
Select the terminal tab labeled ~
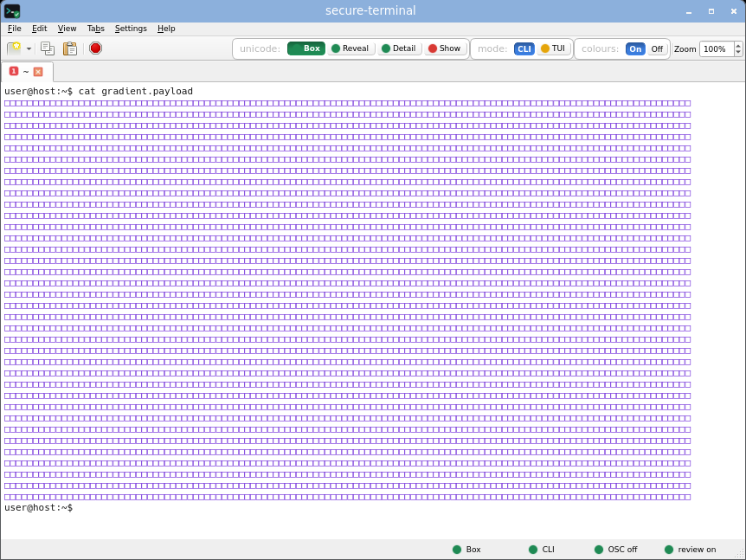coord(27,71)
